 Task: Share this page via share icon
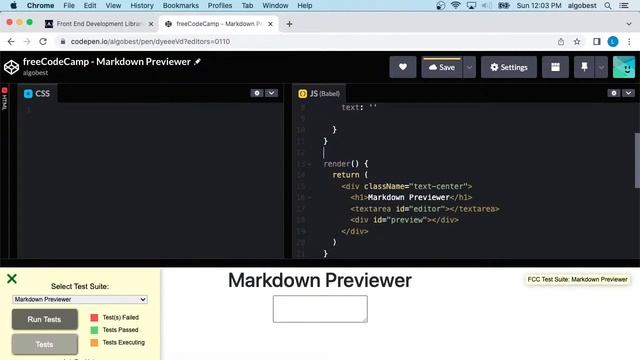561,42
